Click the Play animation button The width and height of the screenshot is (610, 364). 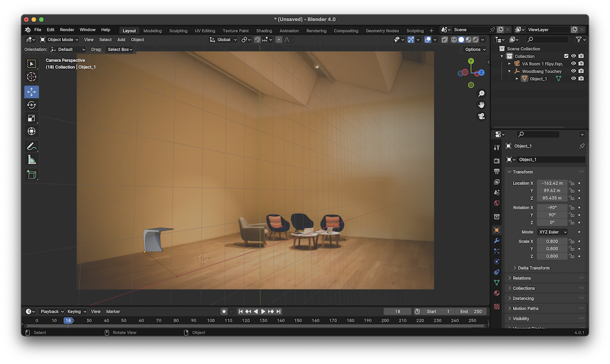coord(264,311)
